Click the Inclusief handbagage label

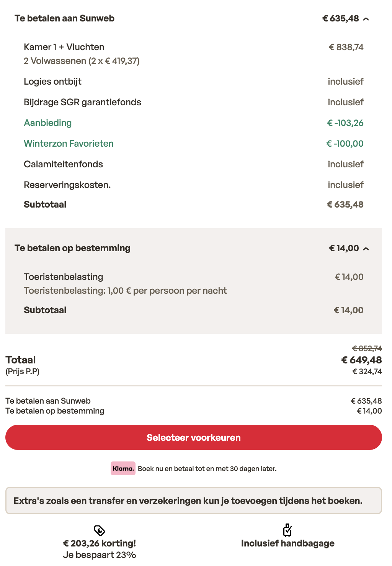click(x=287, y=543)
